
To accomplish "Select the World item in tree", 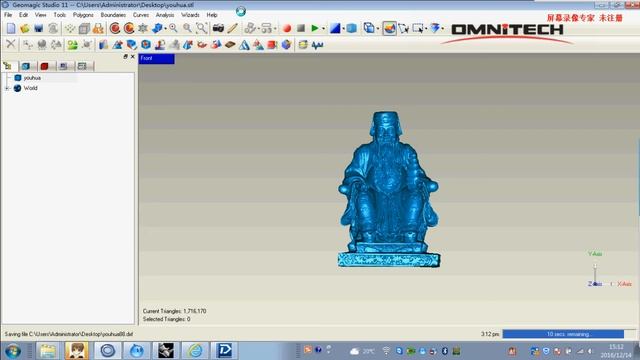I will pos(30,88).
